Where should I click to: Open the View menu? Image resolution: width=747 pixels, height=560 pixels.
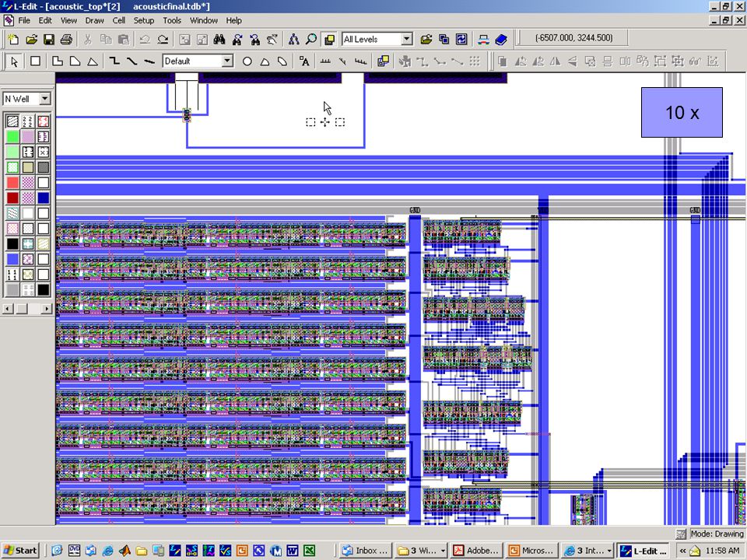tap(68, 20)
